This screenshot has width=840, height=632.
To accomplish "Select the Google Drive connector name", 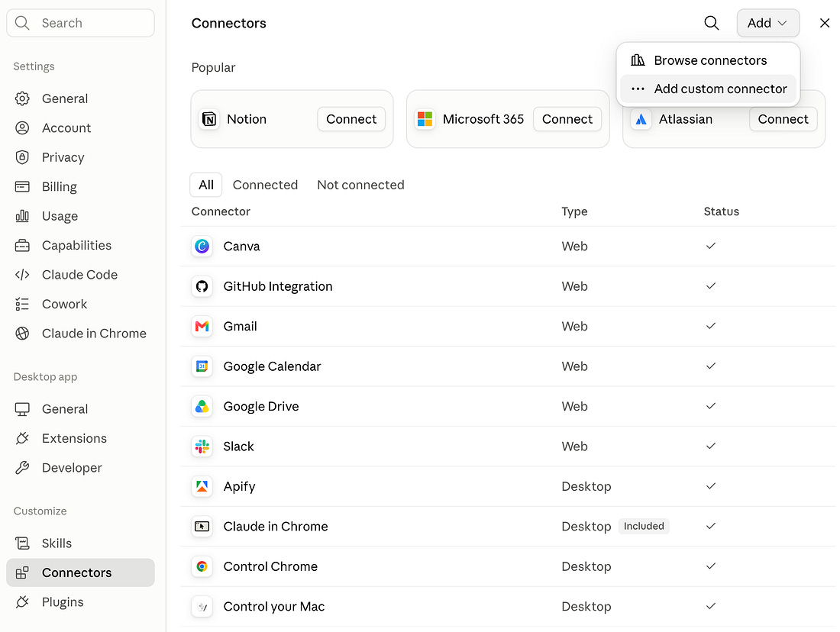I will pyautogui.click(x=261, y=407).
